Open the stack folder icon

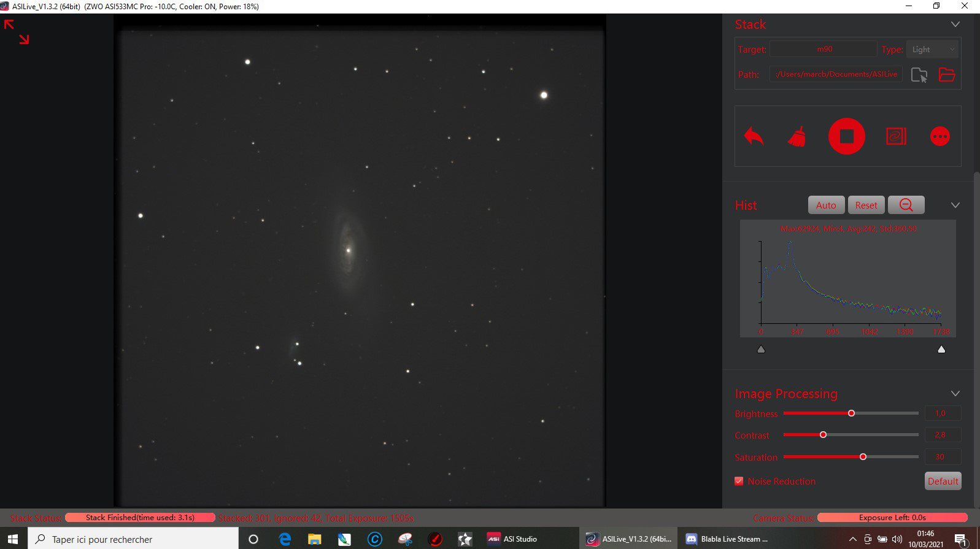click(947, 75)
